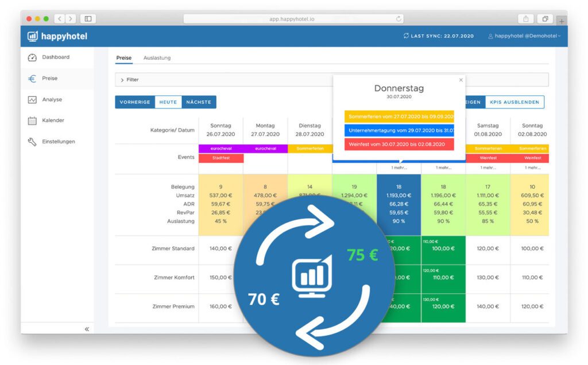Viewport: 588px width, 365px height.
Task: Click the happyhotel logo icon
Action: [33, 37]
